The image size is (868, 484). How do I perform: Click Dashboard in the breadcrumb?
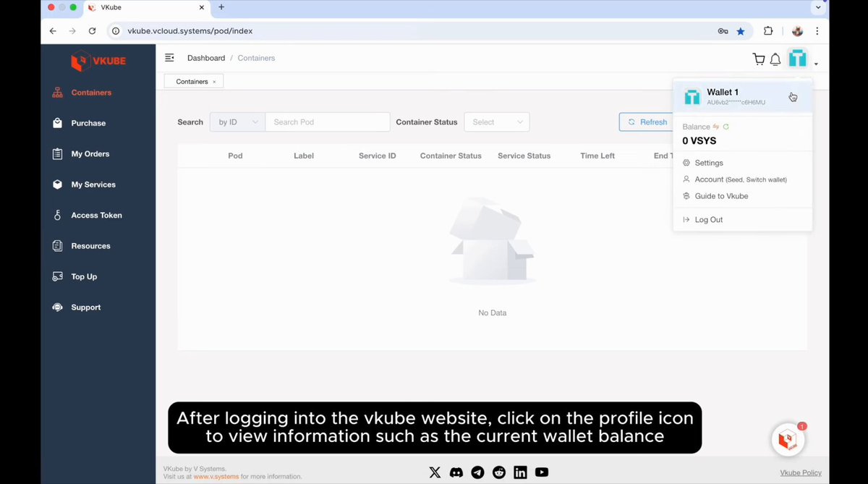206,58
